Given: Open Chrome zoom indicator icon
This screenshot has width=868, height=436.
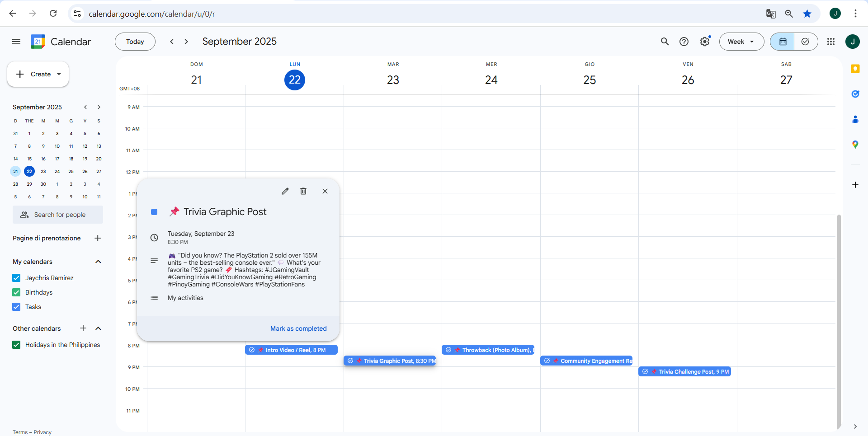Looking at the screenshot, I should point(789,14).
